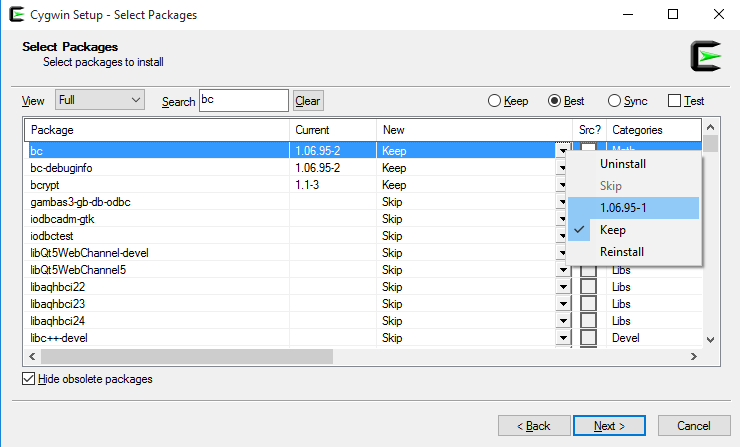Click bc-debuginfo current version 1.06.95-2
The image size is (740, 447).
[318, 168]
